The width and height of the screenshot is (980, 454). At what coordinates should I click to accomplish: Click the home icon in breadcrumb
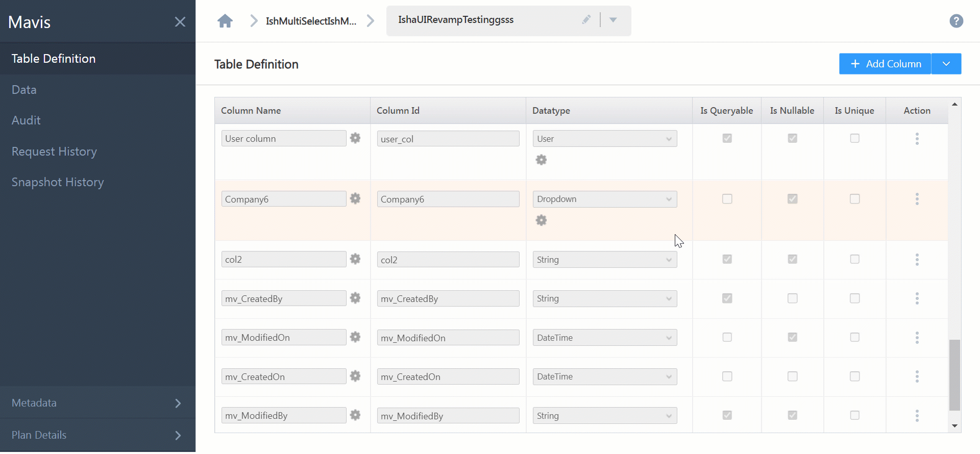(225, 21)
